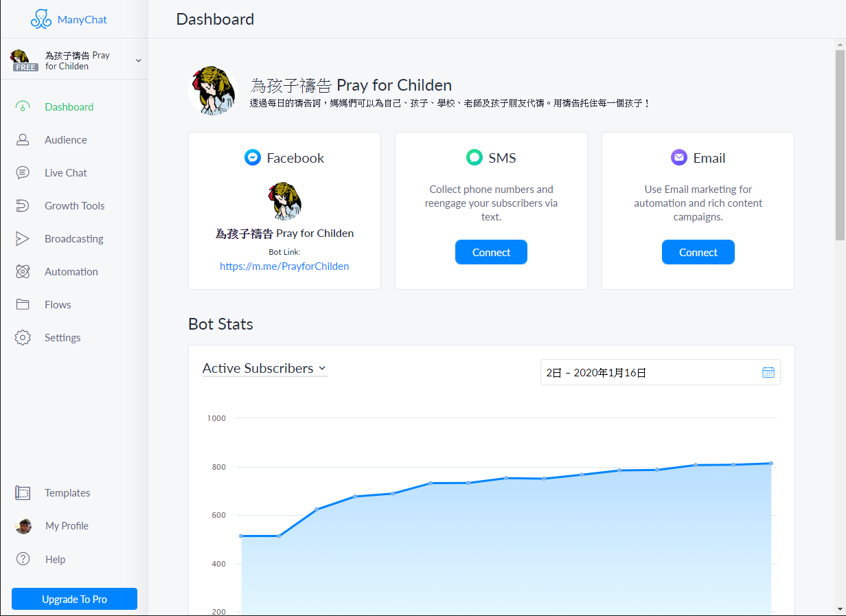Click Connect button under Email
Image resolution: width=846 pixels, height=616 pixels.
[x=698, y=252]
